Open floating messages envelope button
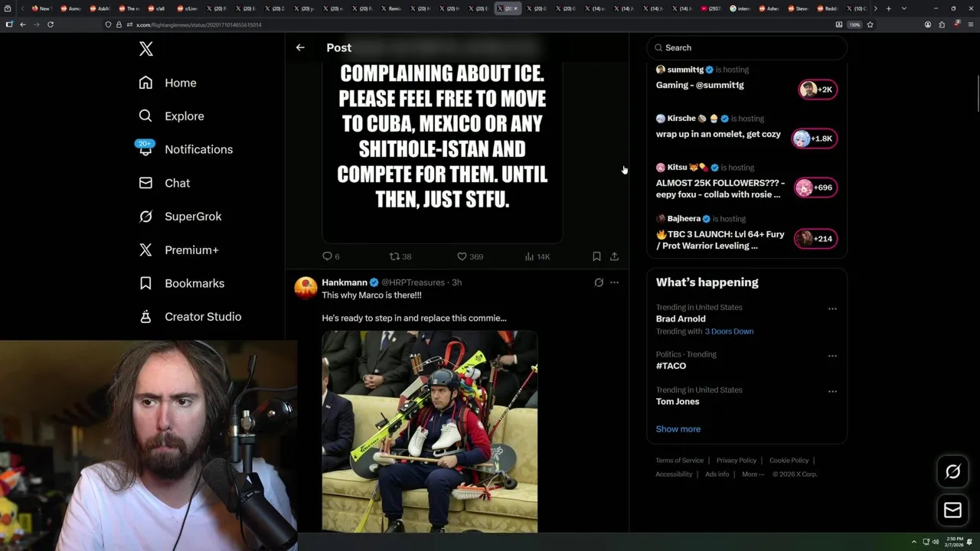 pos(952,510)
